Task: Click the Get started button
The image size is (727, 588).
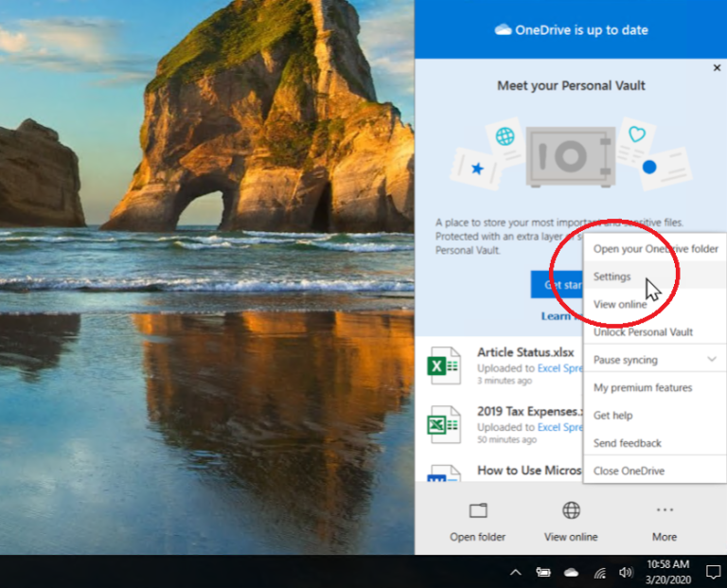Action: coord(557,284)
